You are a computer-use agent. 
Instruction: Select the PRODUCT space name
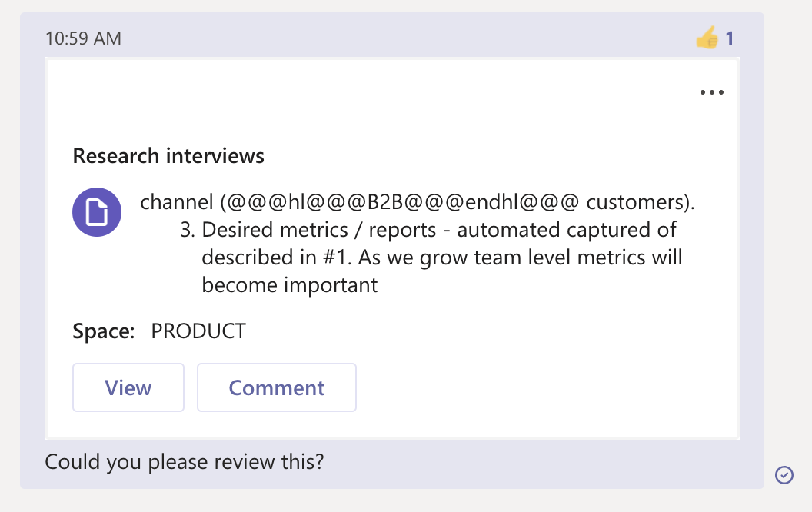click(x=198, y=331)
